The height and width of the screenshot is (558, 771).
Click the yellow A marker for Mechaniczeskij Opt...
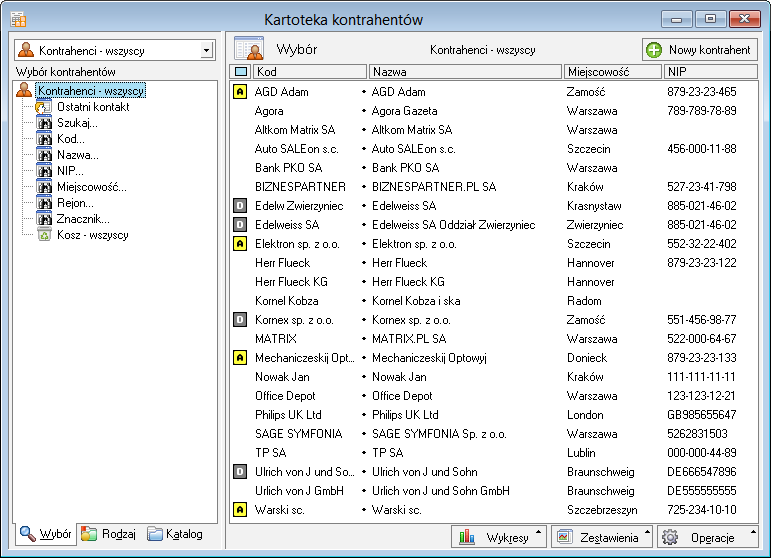click(240, 358)
